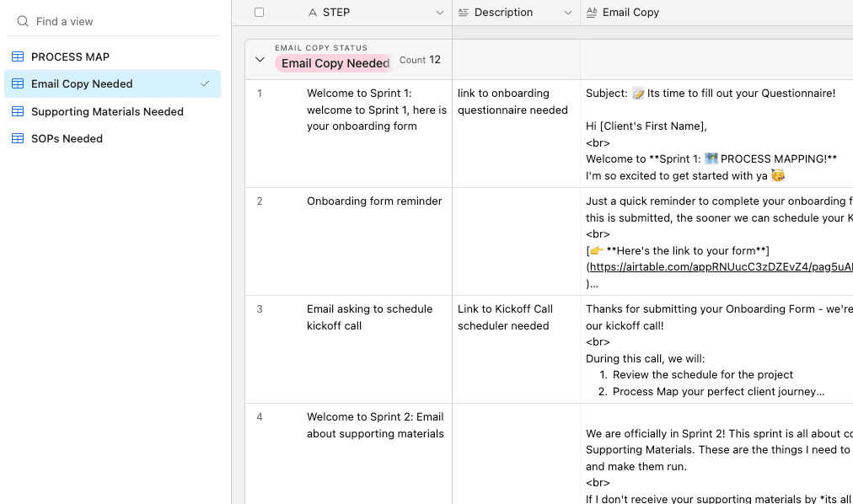
Task: Open the PROCESS MAP view
Action: click(113, 56)
